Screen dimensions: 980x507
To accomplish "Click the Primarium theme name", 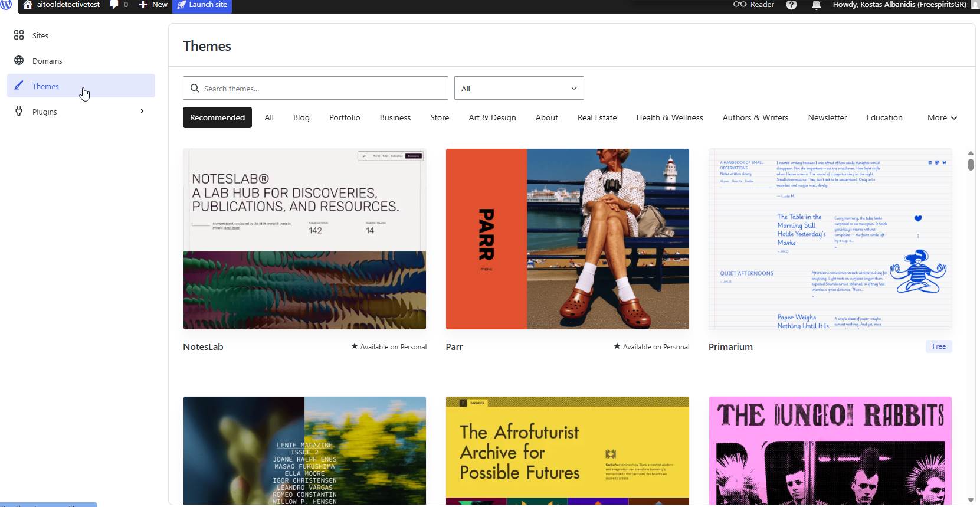I will (x=730, y=347).
